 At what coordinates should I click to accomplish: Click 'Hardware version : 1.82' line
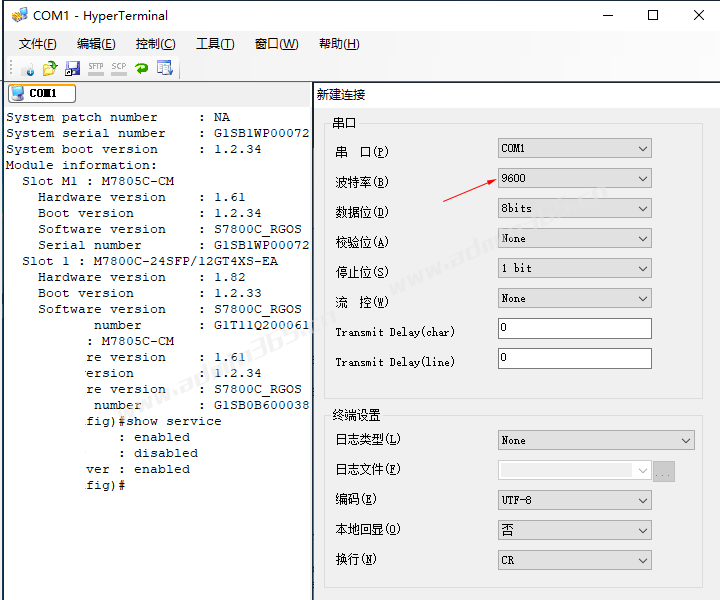tap(142, 277)
